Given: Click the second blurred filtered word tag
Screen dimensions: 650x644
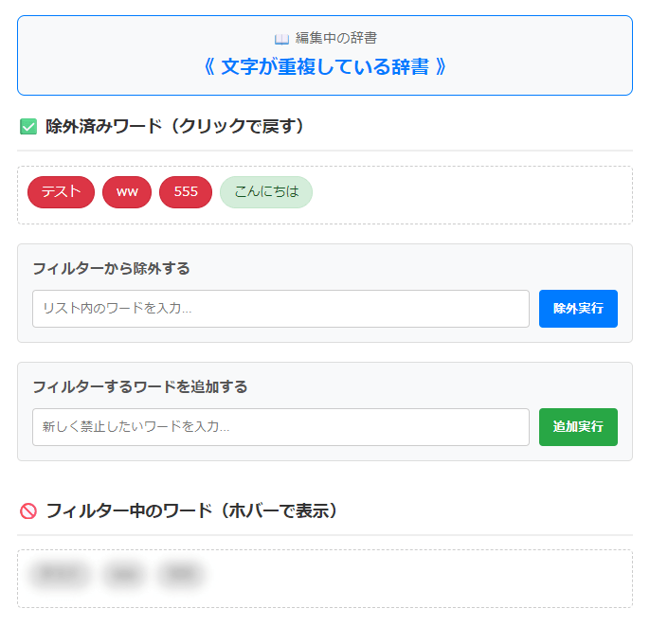Looking at the screenshot, I should pos(124,574).
